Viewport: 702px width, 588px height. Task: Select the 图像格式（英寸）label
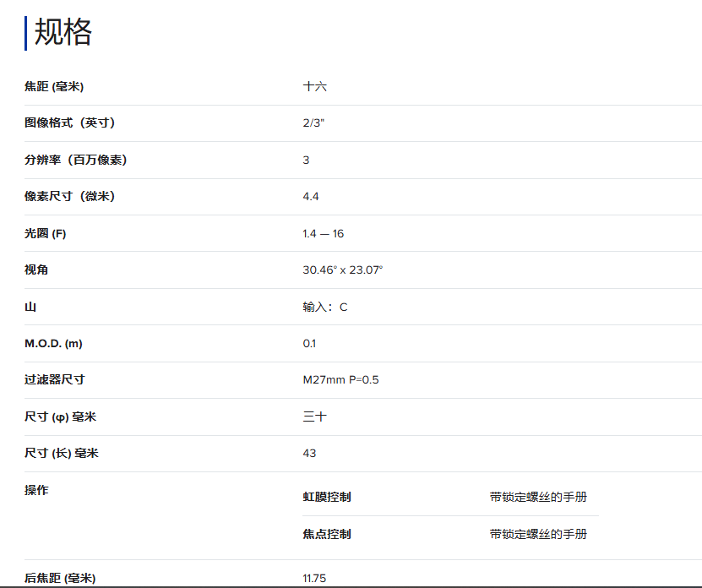[69, 123]
